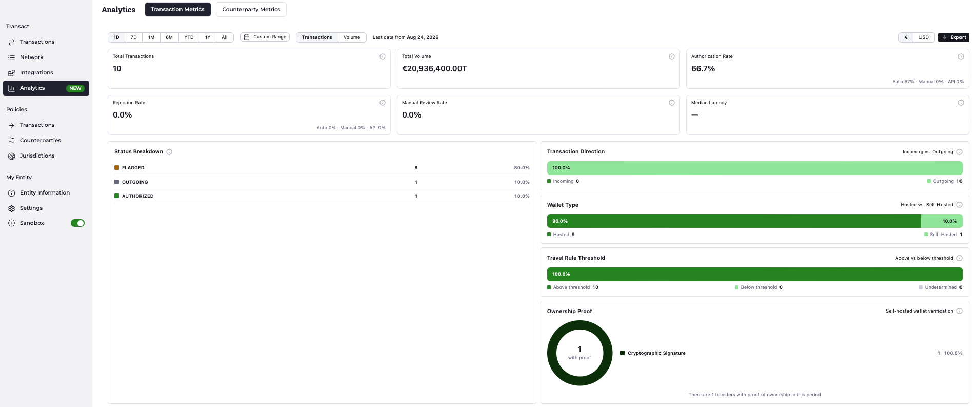Click the Ownership Proof donut chart
980x407 pixels.
tap(580, 353)
